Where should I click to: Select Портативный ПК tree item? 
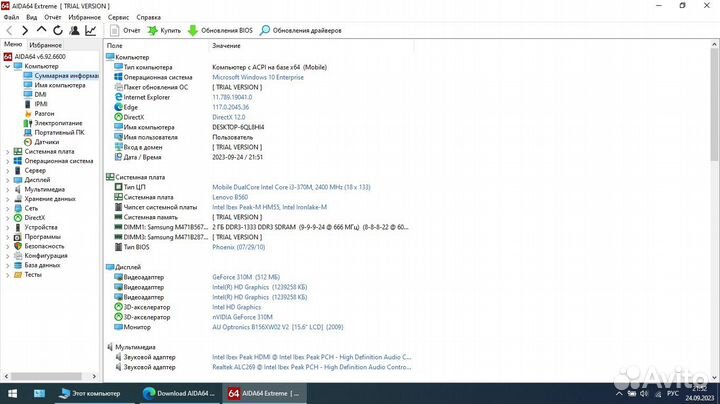[54, 132]
